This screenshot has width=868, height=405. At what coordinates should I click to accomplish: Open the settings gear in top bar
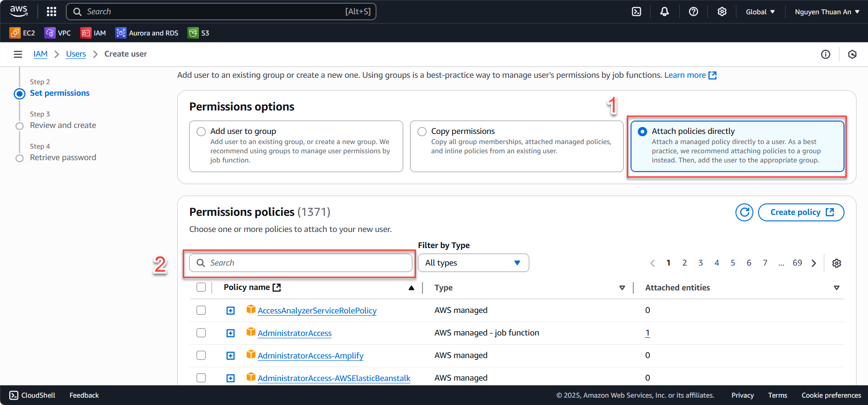[x=722, y=12]
